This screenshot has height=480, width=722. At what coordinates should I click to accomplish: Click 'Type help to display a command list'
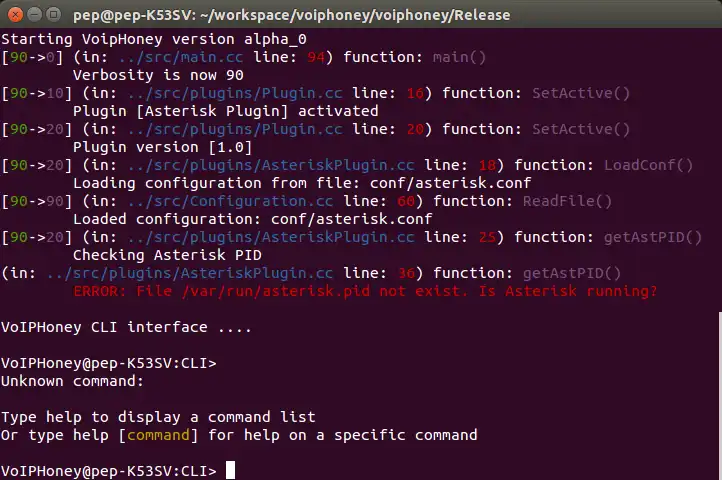tap(158, 417)
